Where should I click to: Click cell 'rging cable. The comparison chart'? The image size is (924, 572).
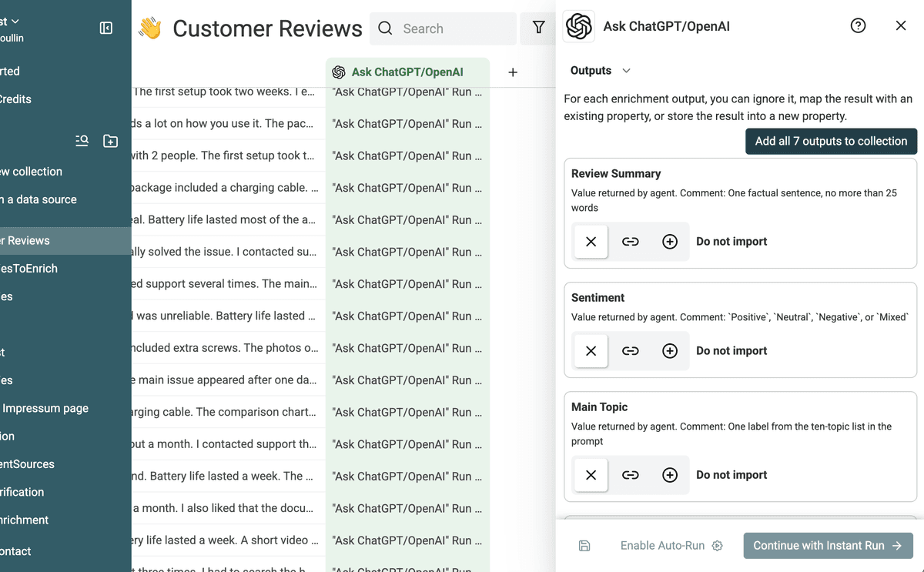[x=229, y=412]
